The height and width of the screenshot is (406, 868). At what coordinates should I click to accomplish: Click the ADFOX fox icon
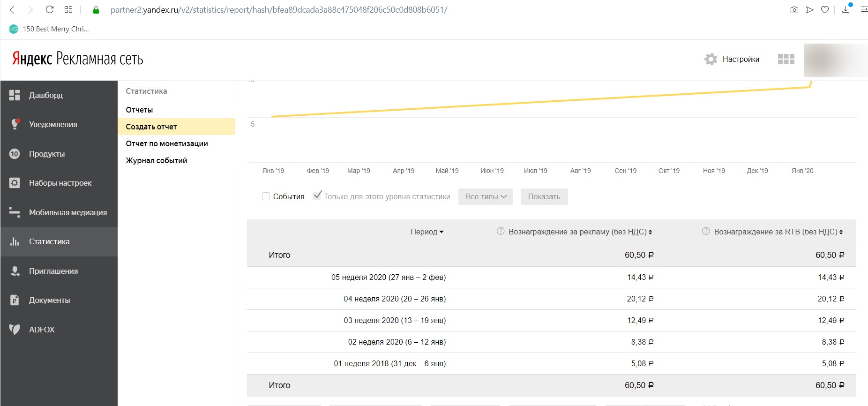click(15, 330)
